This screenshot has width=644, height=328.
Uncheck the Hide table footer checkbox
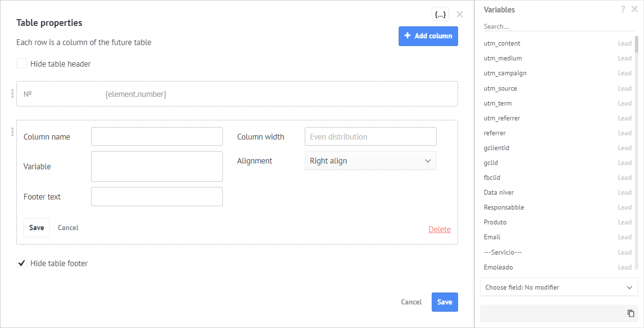(x=22, y=263)
